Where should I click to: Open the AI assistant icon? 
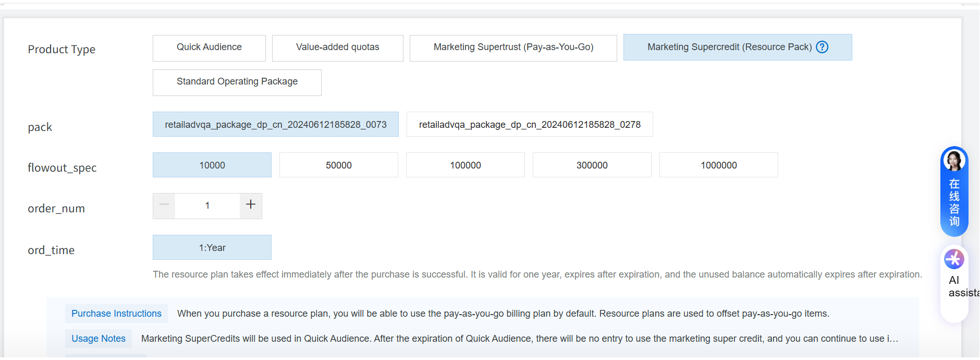click(x=954, y=259)
